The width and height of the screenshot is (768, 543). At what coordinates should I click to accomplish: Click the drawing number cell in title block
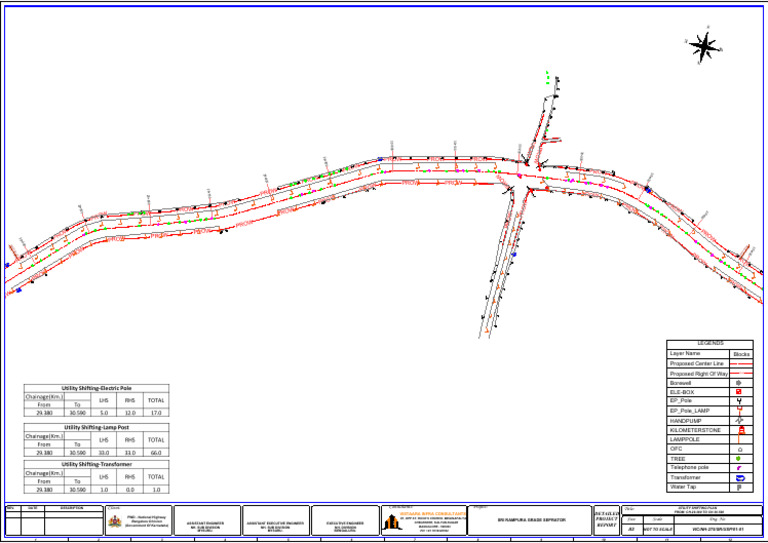click(x=718, y=530)
